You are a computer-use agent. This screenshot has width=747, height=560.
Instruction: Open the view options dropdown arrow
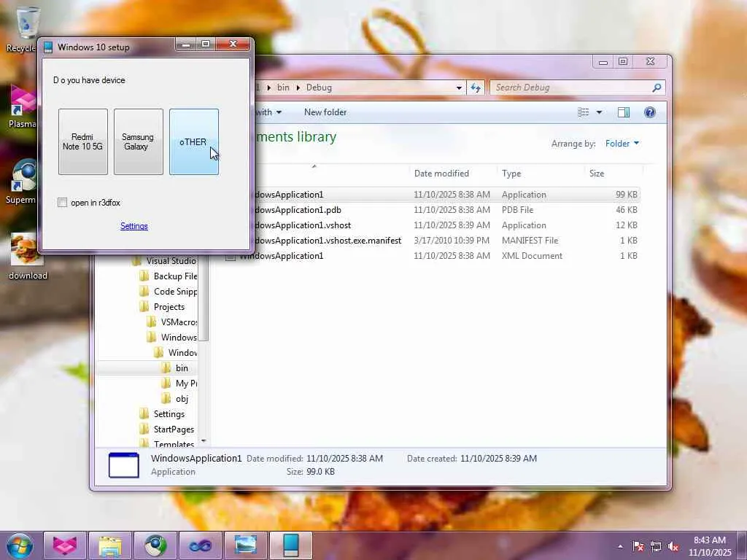[599, 112]
